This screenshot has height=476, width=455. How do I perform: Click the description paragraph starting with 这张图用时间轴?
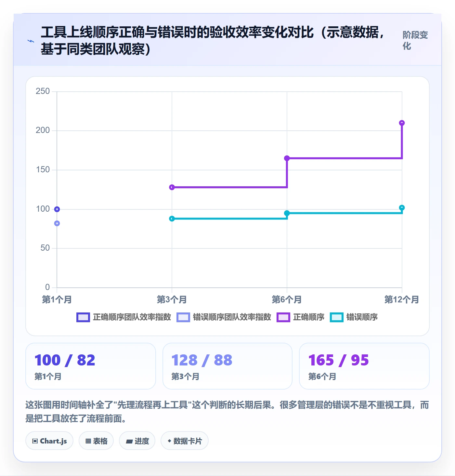[227, 412]
